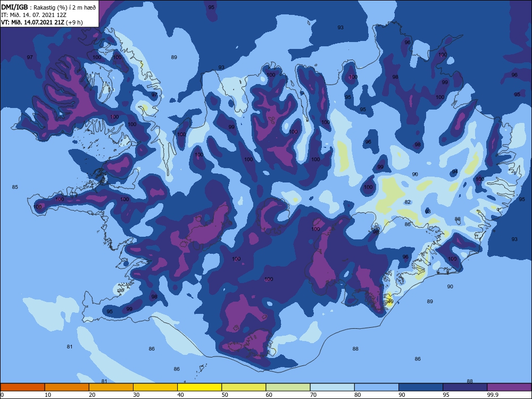
Task: Click the humidity value '85' over the western sea
Action: coord(15,187)
